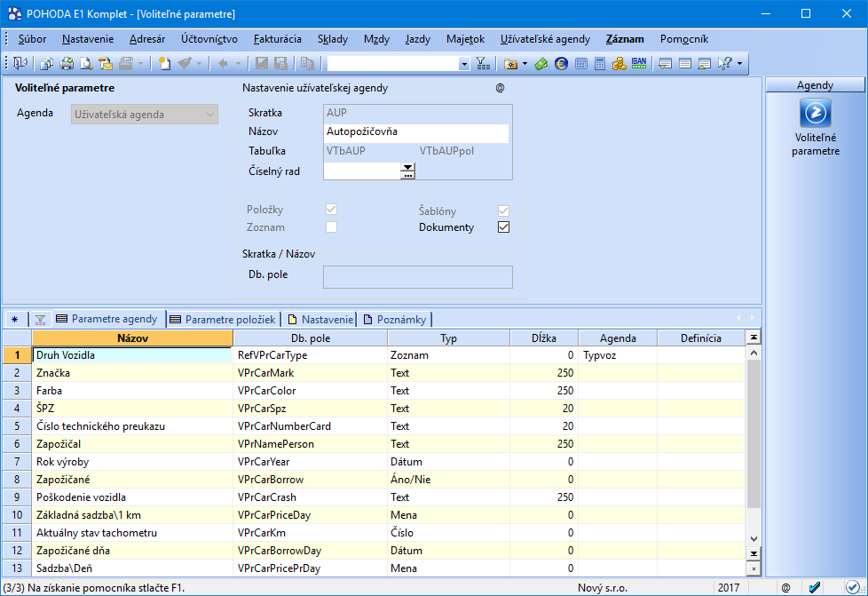Open the Voliteľné parametre agenda icon
The image size is (868, 596).
815,114
